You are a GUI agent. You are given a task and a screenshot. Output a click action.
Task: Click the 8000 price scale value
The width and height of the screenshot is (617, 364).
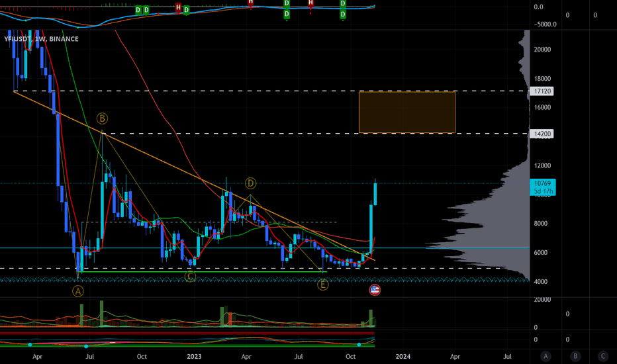pyautogui.click(x=540, y=224)
